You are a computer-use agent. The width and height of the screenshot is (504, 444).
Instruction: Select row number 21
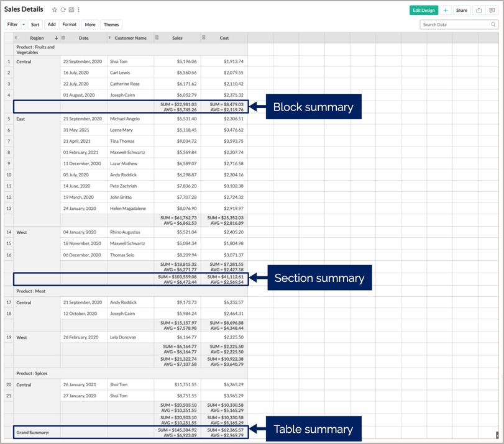click(x=9, y=396)
